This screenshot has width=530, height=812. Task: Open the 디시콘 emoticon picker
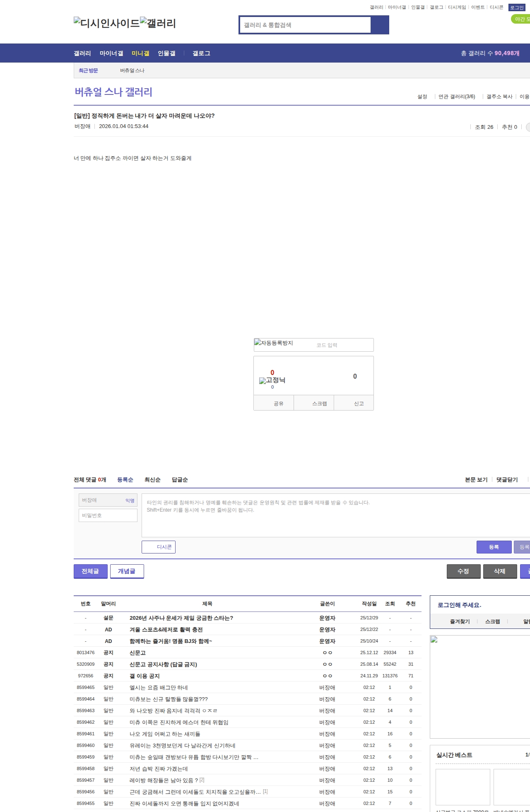tap(159, 547)
